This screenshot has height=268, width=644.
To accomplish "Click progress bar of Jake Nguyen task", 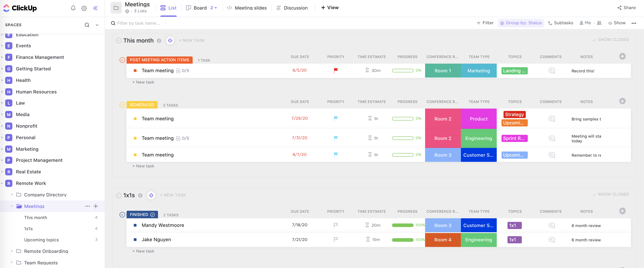I will (402, 240).
